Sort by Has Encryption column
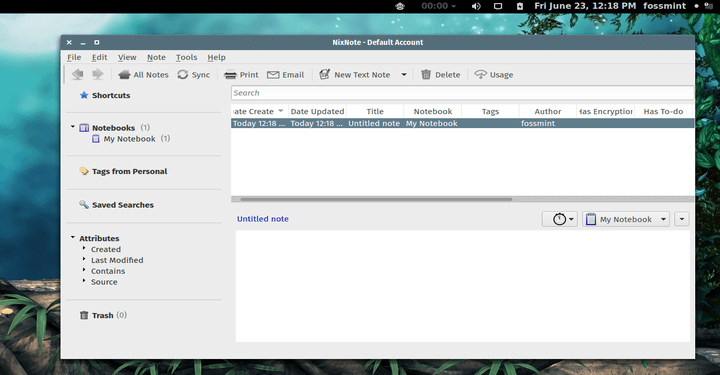 tap(606, 111)
